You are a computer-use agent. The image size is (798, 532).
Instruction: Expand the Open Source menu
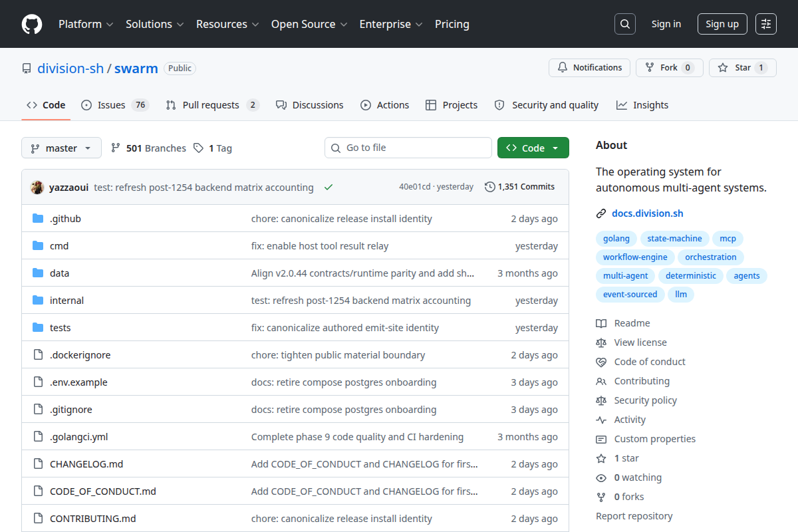click(309, 24)
